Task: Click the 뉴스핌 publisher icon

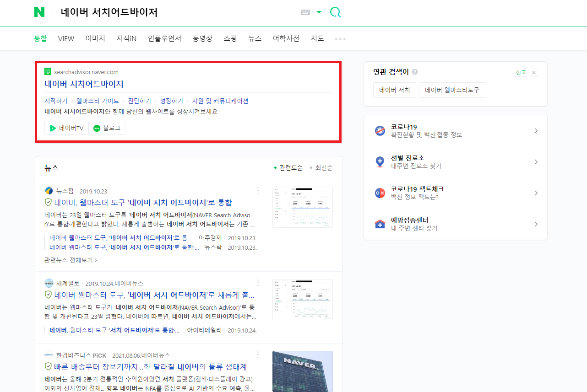Action: pos(49,191)
